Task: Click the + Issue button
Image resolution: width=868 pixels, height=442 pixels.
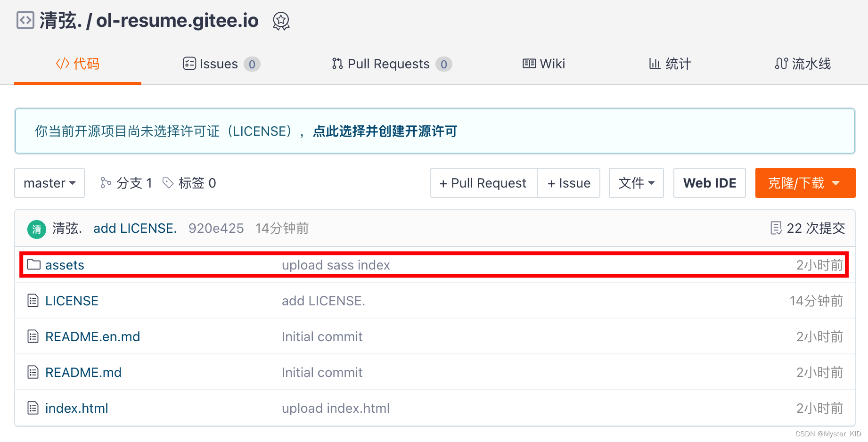Action: pos(569,183)
